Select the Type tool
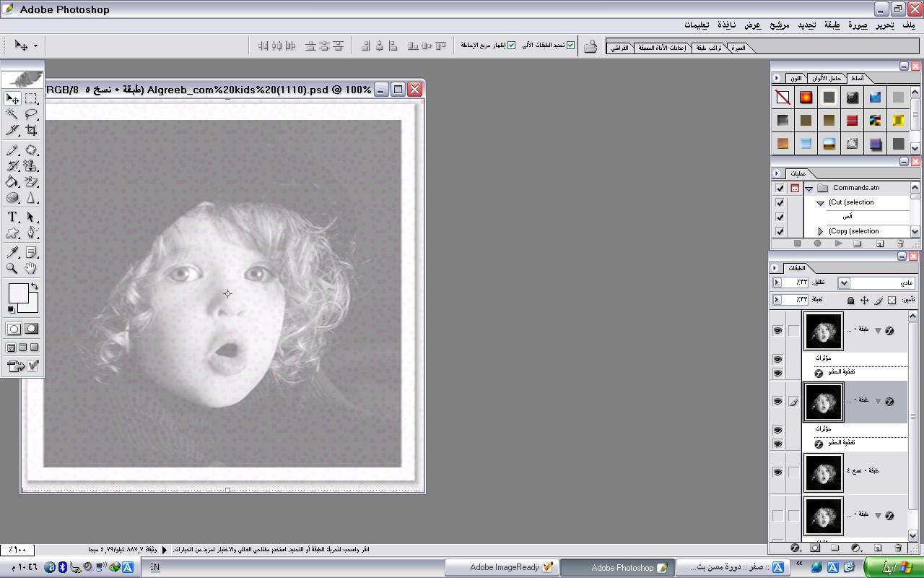The width and height of the screenshot is (924, 578). [12, 217]
